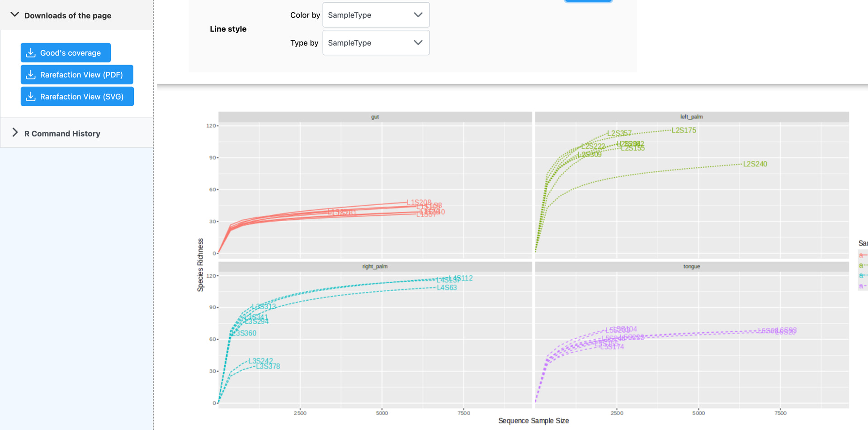This screenshot has width=868, height=430.
Task: Click the left_palm facet header
Action: pyautogui.click(x=691, y=117)
